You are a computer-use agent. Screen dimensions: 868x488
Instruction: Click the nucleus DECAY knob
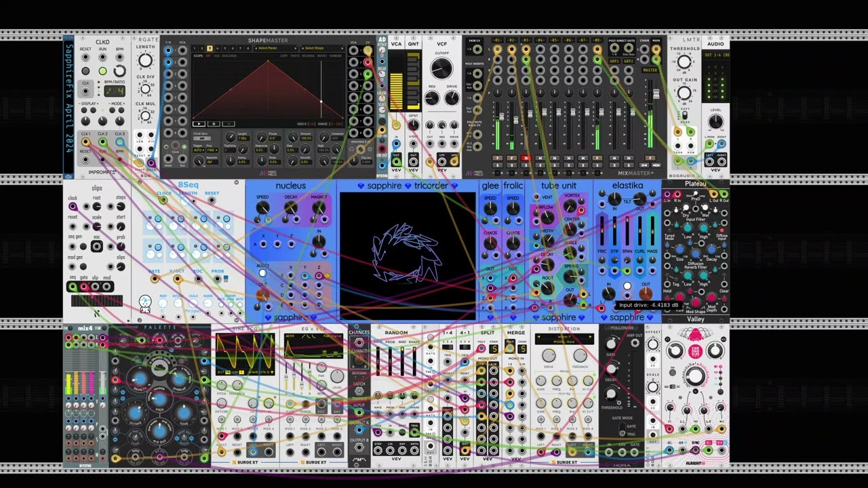click(290, 207)
